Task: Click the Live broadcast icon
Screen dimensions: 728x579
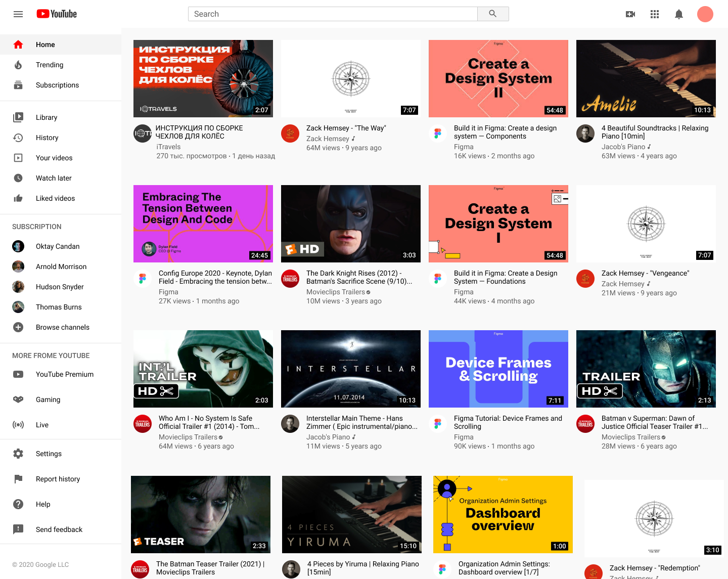Action: (x=18, y=425)
